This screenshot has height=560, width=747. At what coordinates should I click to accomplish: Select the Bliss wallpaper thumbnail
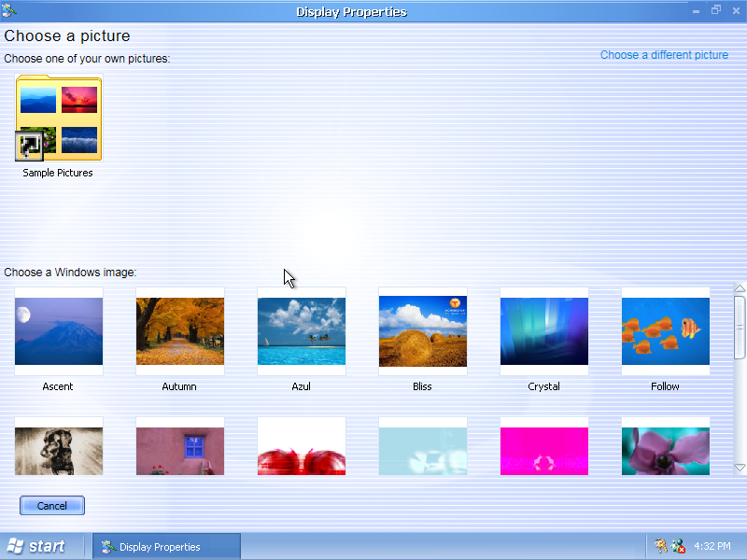pos(423,331)
